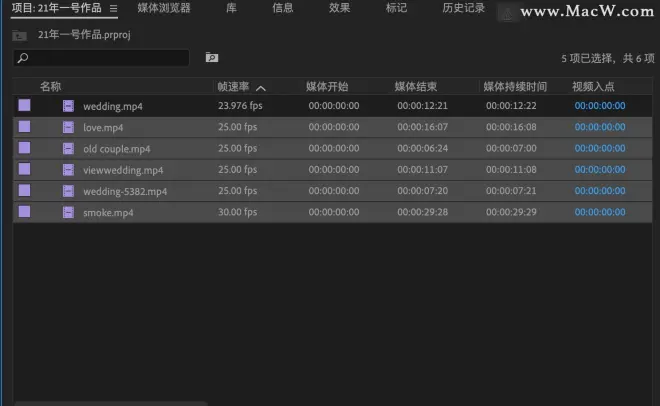Click the viewwedding.mp4 clip icon

tap(68, 170)
